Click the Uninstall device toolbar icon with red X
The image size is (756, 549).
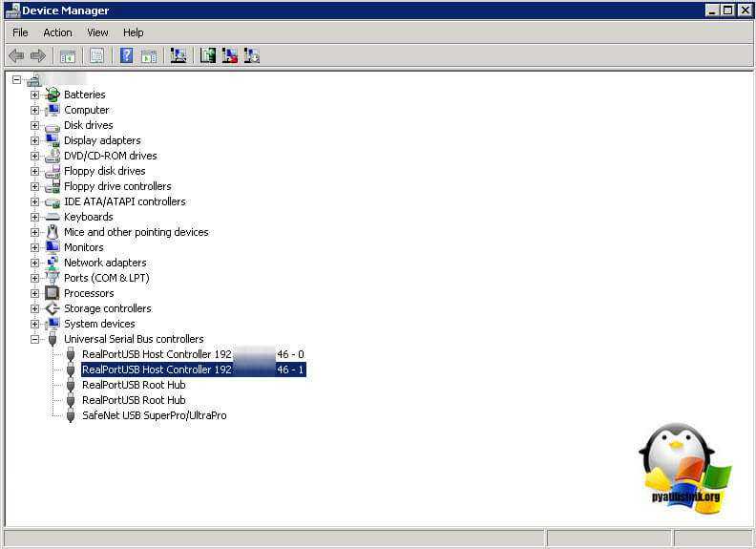[x=229, y=55]
